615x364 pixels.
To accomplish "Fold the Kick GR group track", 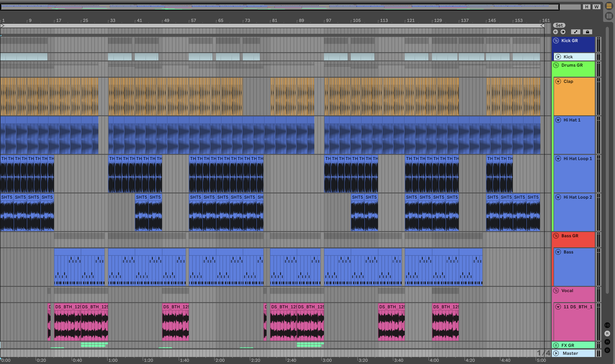I will pos(556,41).
